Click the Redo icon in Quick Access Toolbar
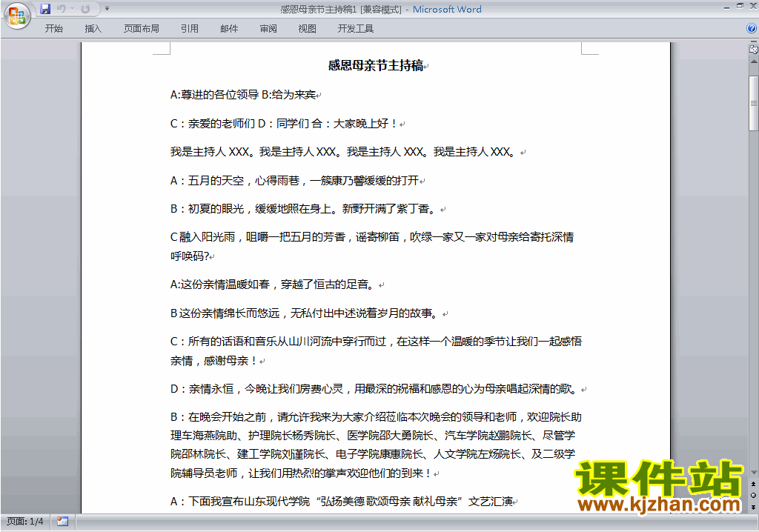This screenshot has height=532, width=759. (85, 9)
